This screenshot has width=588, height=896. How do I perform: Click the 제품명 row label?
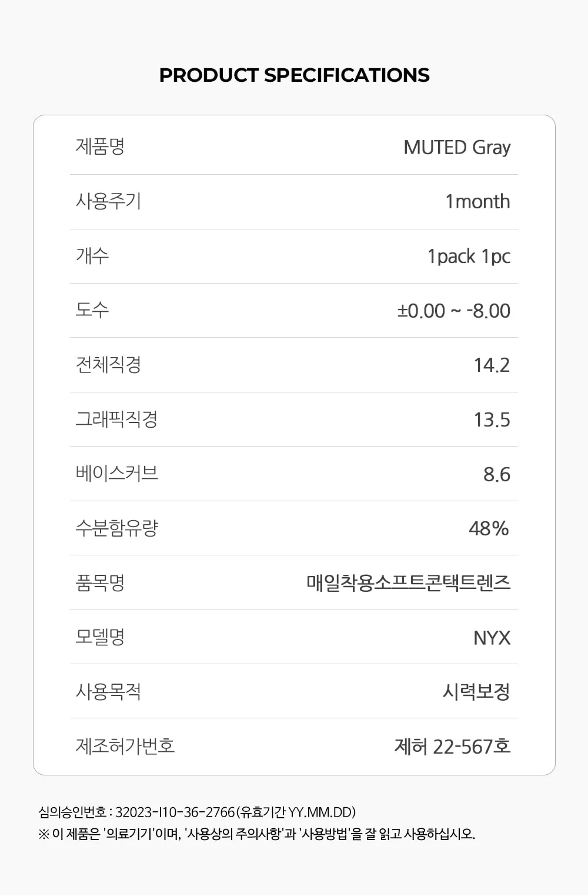100,146
